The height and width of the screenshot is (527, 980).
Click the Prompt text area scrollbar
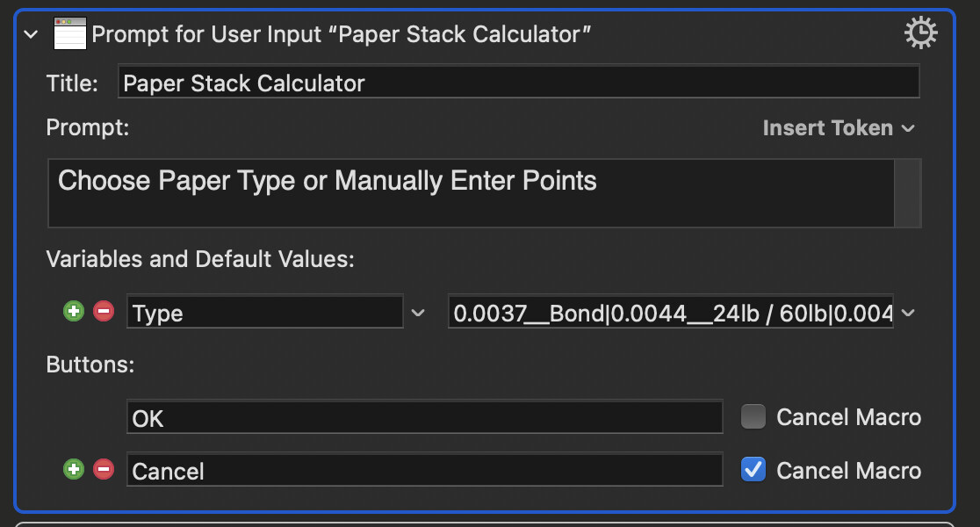click(908, 192)
